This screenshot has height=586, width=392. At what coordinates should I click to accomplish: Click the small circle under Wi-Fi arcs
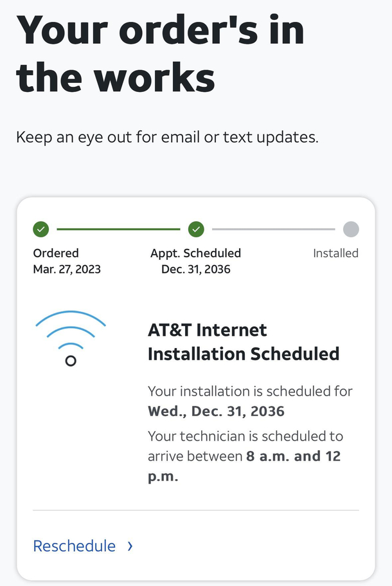point(71,361)
